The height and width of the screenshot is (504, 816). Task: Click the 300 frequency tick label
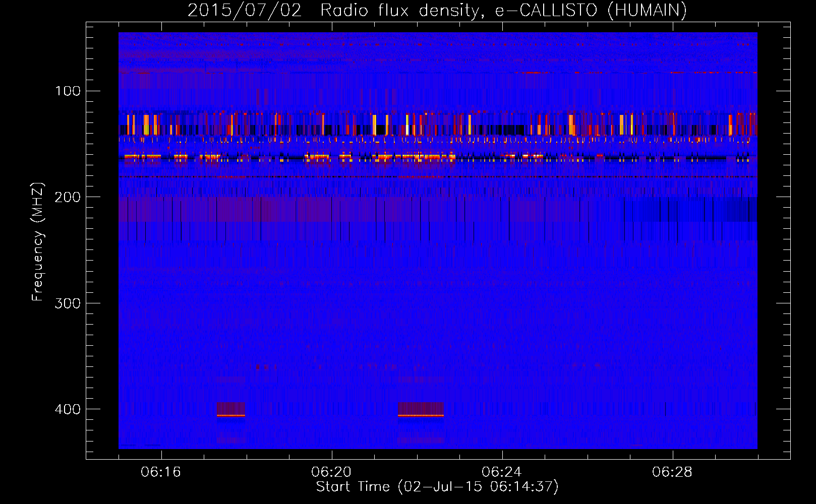pyautogui.click(x=68, y=303)
